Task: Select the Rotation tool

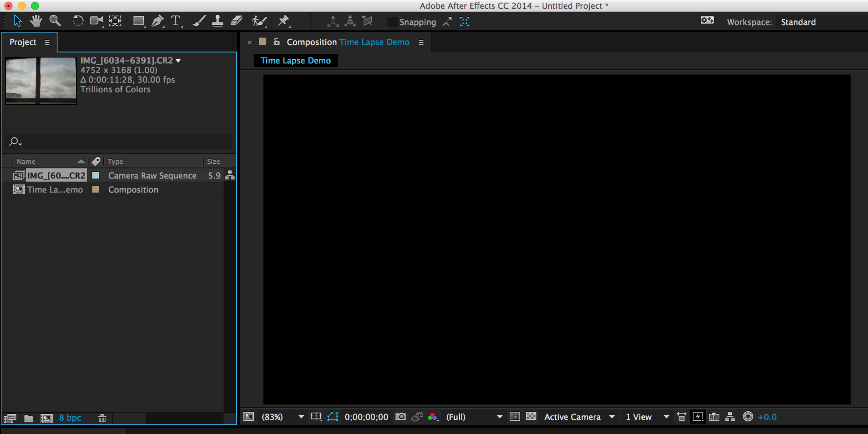Action: pos(78,21)
